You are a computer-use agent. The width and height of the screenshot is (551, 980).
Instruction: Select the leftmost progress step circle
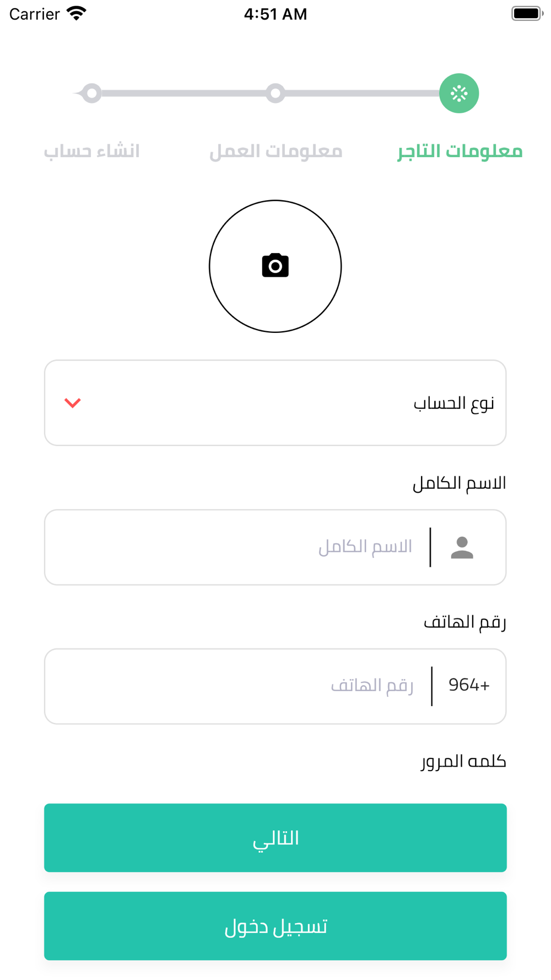click(x=91, y=93)
